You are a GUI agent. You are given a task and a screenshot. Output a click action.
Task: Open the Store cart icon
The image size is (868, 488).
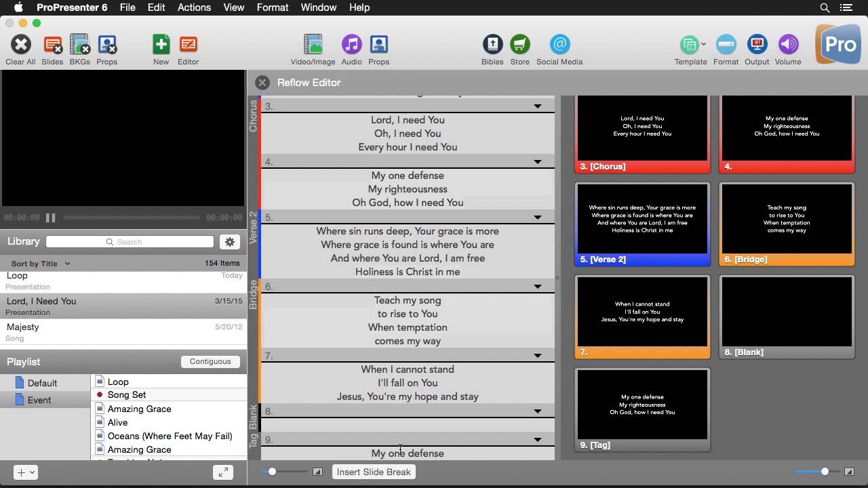point(519,45)
